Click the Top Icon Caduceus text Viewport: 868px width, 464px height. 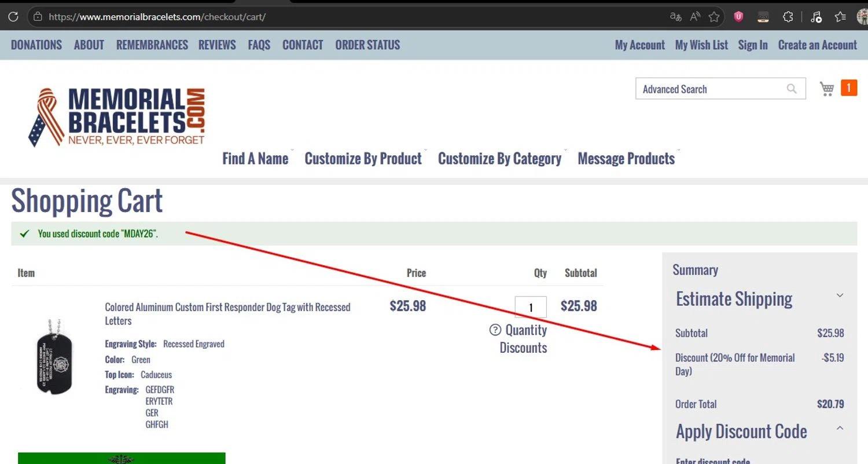[x=138, y=375]
